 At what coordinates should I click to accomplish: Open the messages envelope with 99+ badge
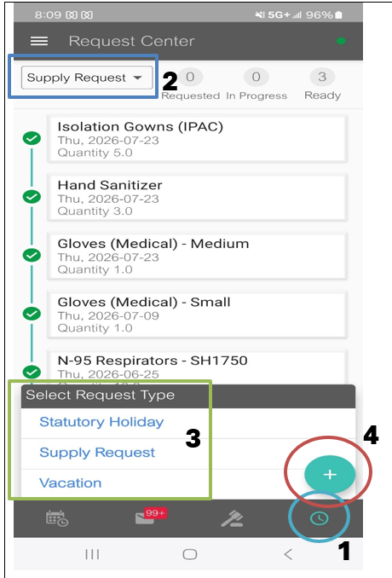click(150, 516)
